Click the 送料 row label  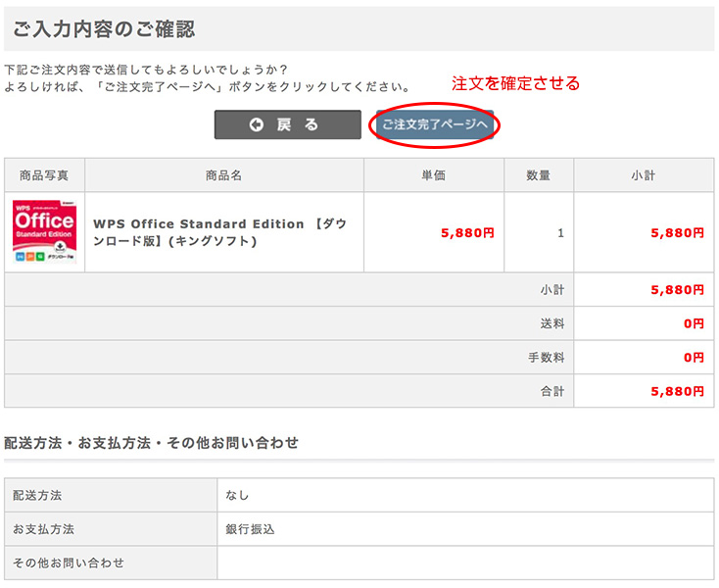coord(552,323)
